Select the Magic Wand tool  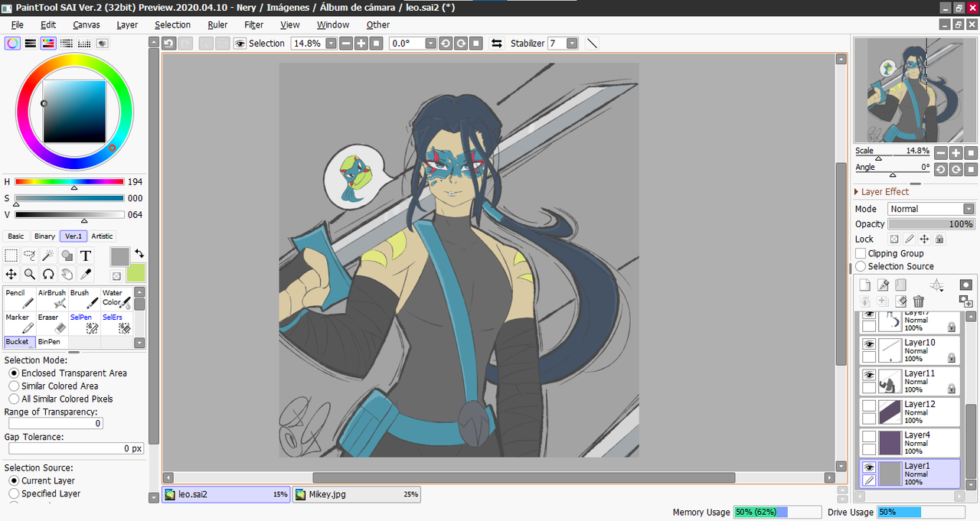tap(48, 256)
